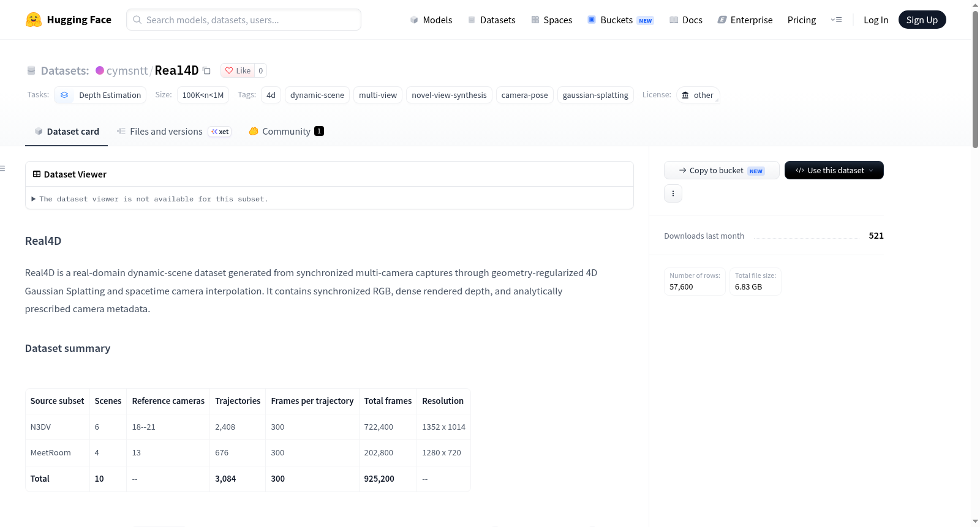The width and height of the screenshot is (980, 527).
Task: Click the Dataset Viewer heading
Action: point(75,174)
